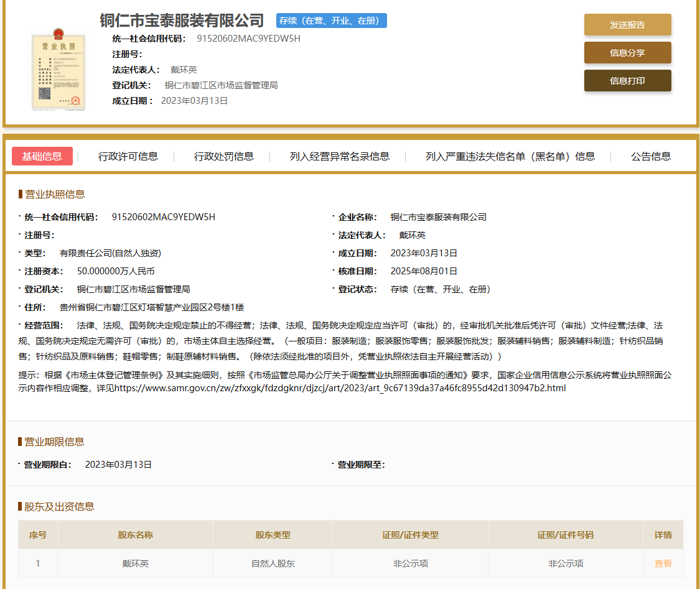700x589 pixels.
Task: Click the 股东名称 column header
Action: click(135, 534)
